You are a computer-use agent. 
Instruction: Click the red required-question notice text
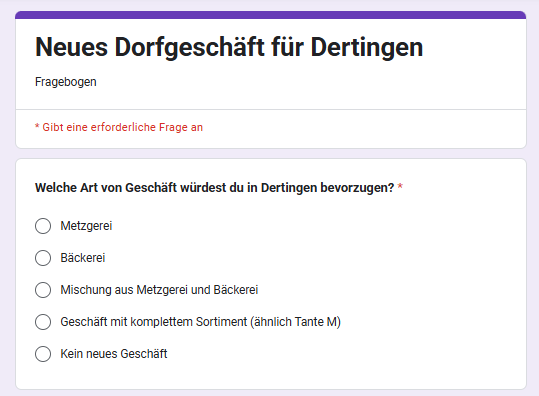[x=119, y=127]
